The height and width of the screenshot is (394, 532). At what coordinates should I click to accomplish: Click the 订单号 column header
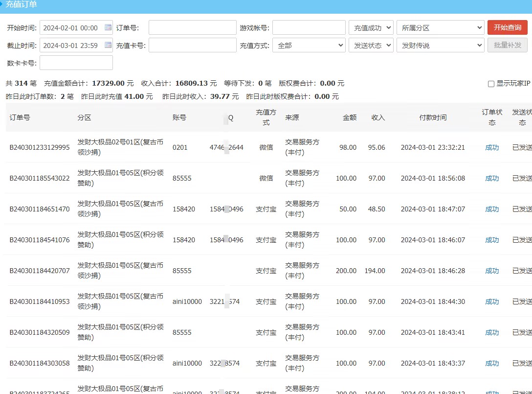coord(20,117)
